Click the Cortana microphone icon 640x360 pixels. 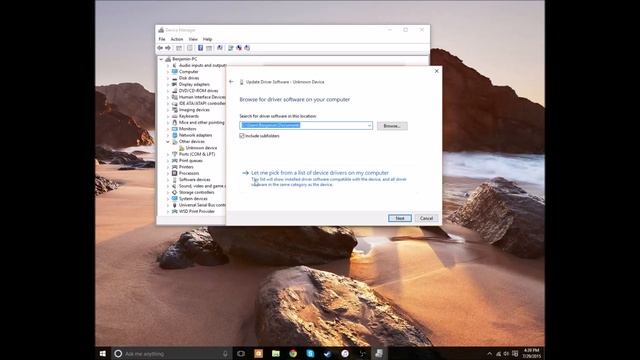(x=225, y=353)
